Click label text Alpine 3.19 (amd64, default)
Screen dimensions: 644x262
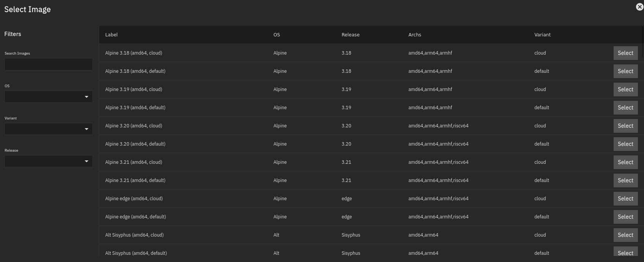point(135,108)
